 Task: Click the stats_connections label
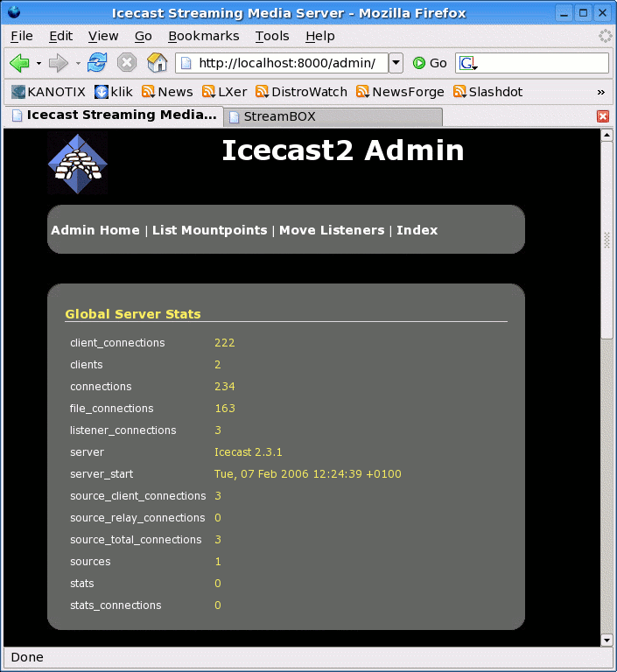[116, 605]
